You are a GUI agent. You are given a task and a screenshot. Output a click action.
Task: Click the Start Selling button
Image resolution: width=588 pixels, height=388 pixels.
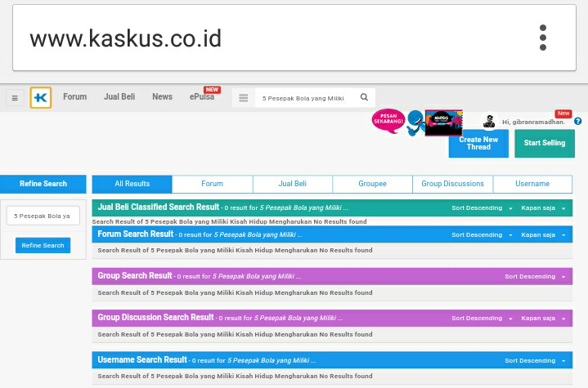[x=545, y=144]
